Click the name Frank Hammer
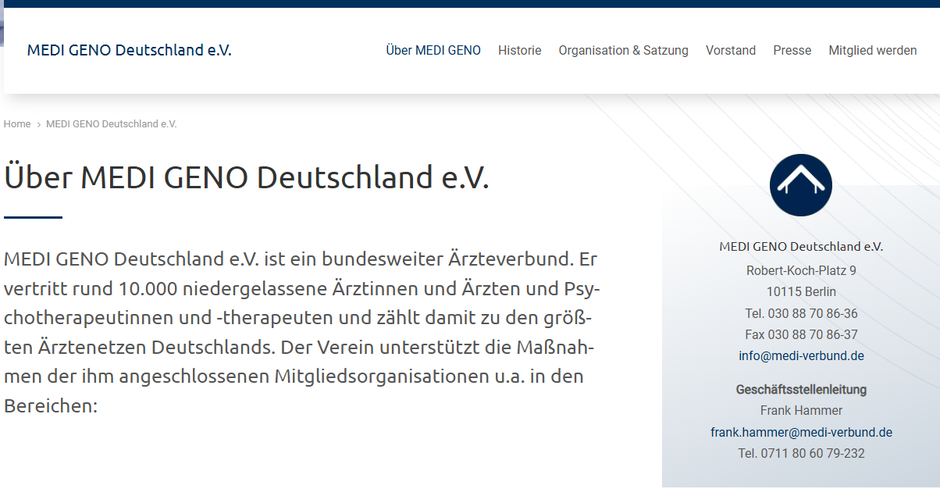This screenshot has width=940, height=489. coord(801,410)
